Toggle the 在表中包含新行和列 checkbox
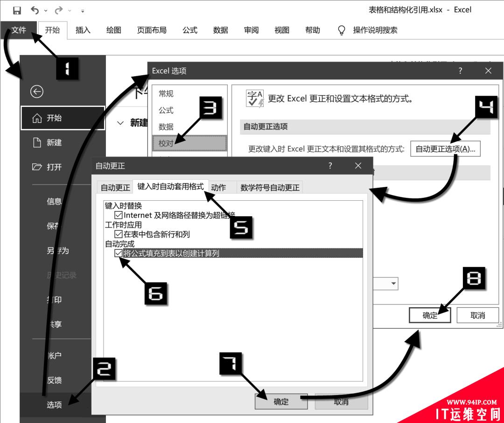 pos(118,234)
